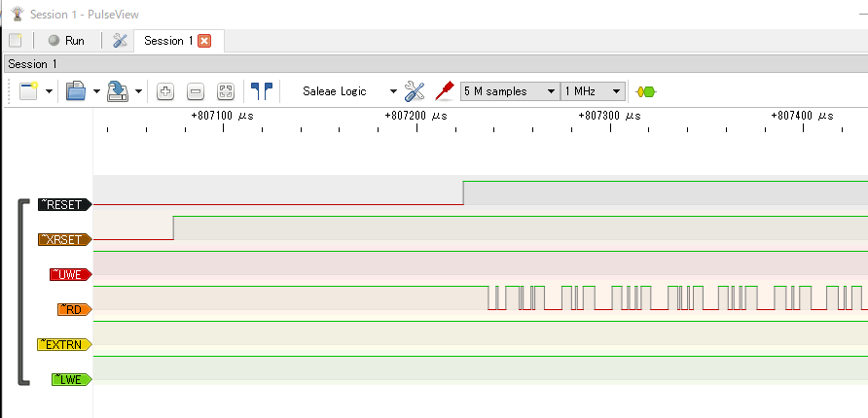868x418 pixels.
Task: Zoom to fit the whole capture
Action: coord(226,91)
